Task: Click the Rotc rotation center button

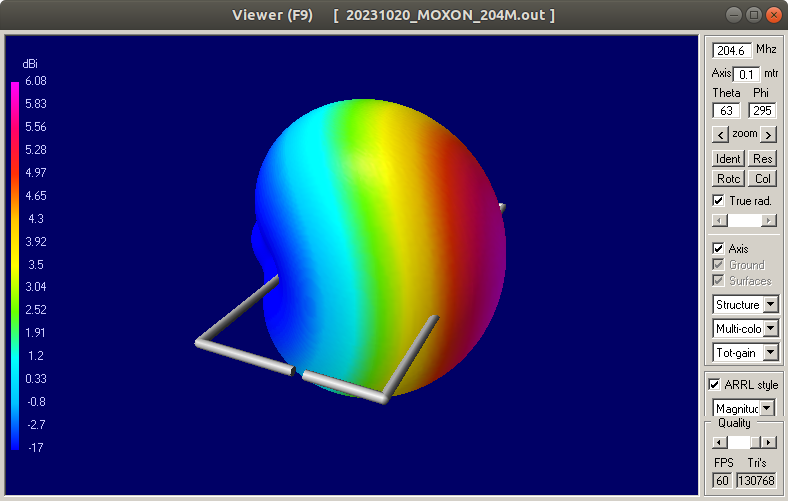Action: tap(727, 178)
